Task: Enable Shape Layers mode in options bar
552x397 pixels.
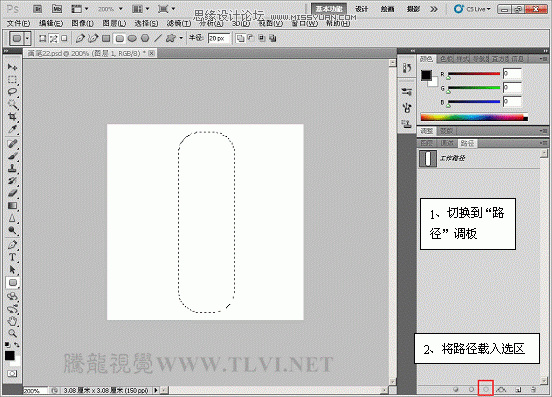Action: [43, 38]
